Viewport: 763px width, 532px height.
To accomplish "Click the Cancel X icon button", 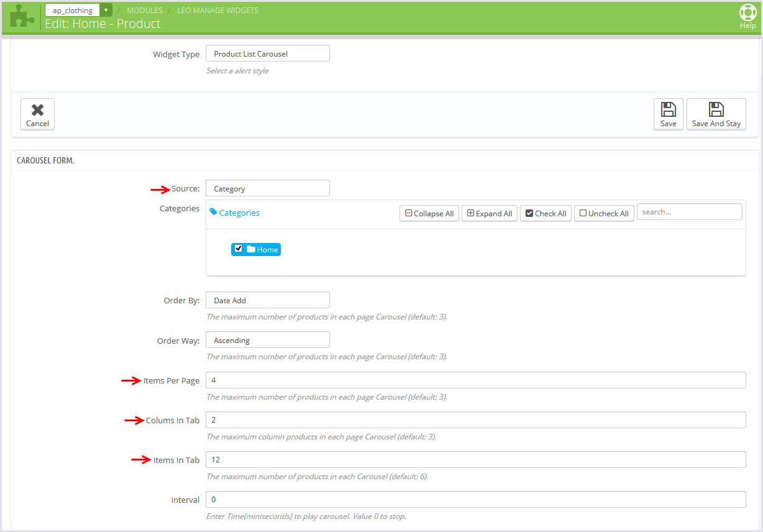I will click(37, 111).
